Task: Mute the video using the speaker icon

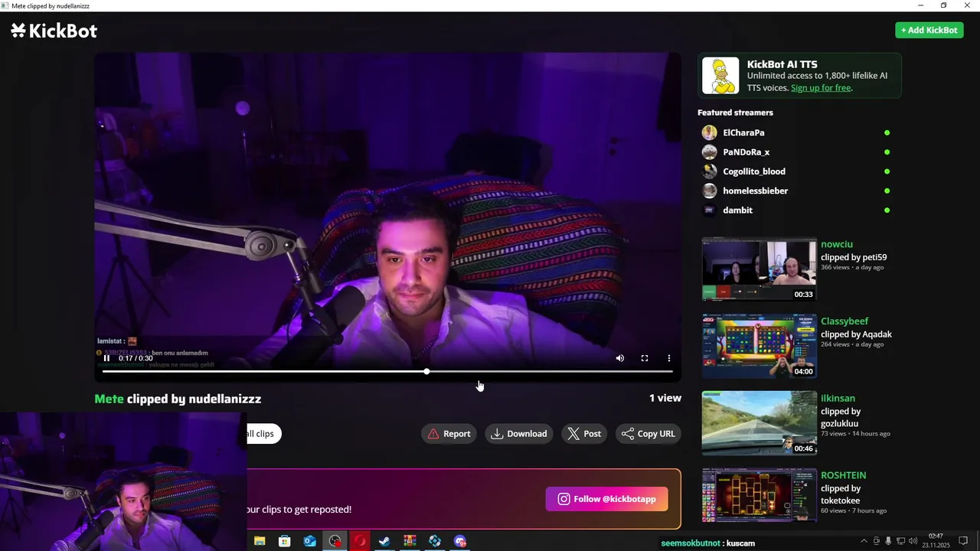Action: click(620, 358)
